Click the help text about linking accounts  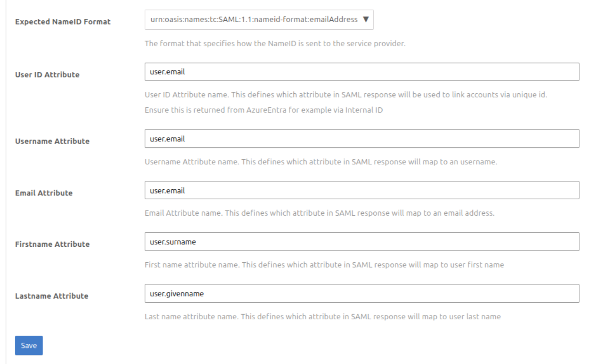[x=345, y=95]
